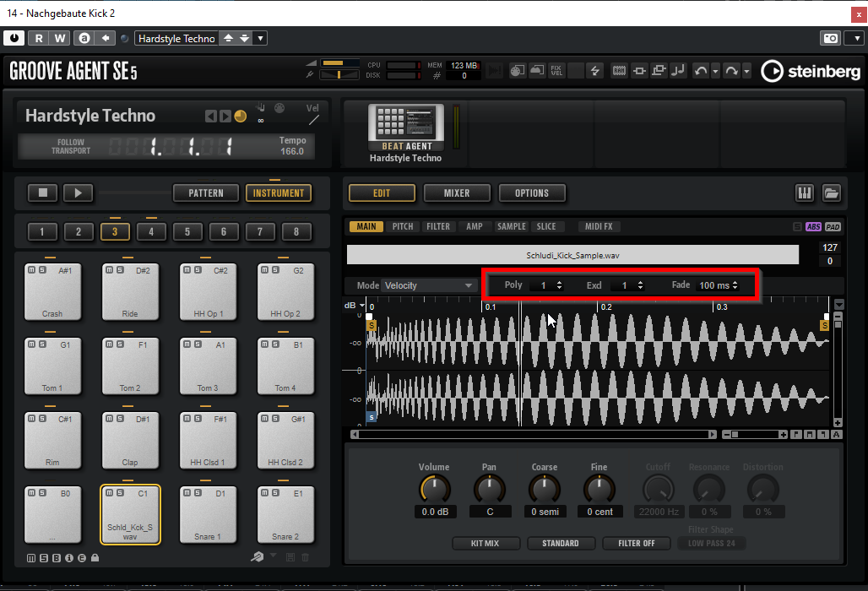Click the undo arrow in the plugin toolbar

coord(700,71)
